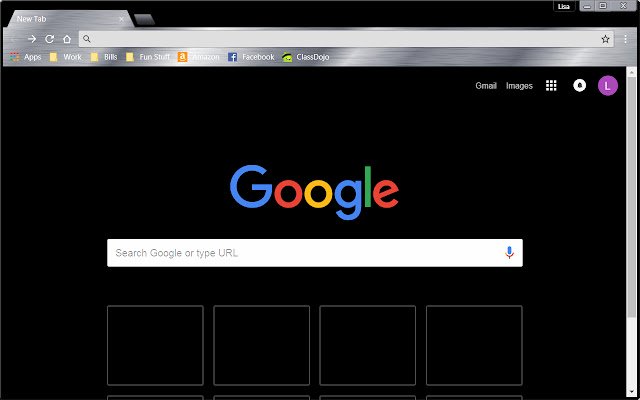This screenshot has height=400, width=640.
Task: Reload the page with the refresh icon
Action: tap(49, 39)
